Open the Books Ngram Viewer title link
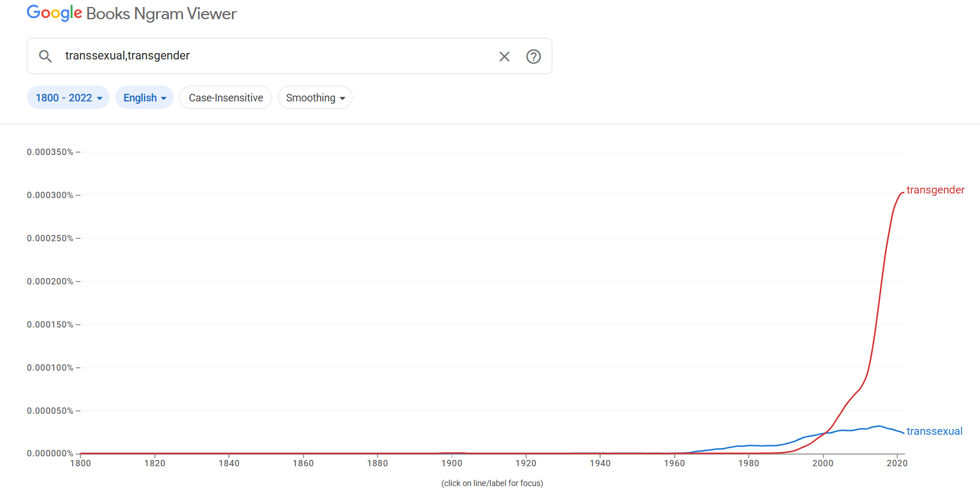 pyautogui.click(x=161, y=14)
